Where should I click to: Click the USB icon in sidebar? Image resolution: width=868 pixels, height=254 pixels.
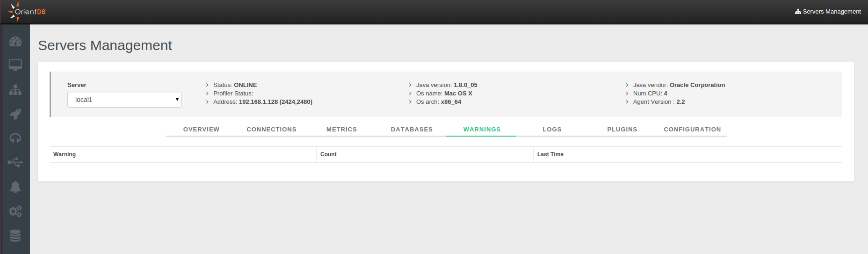[15, 162]
